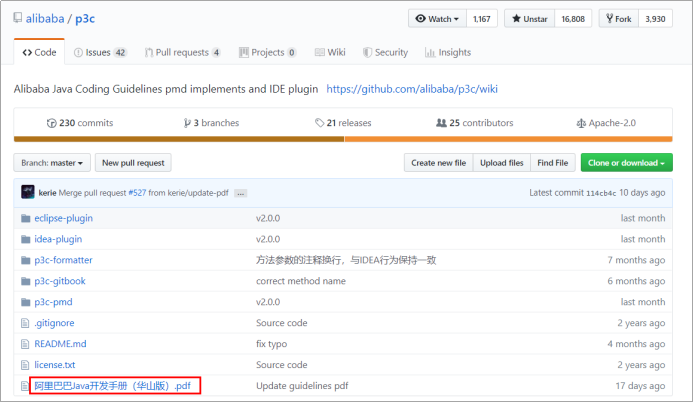Open the alibaba owner link
The height and width of the screenshot is (402, 694).
pyautogui.click(x=45, y=19)
